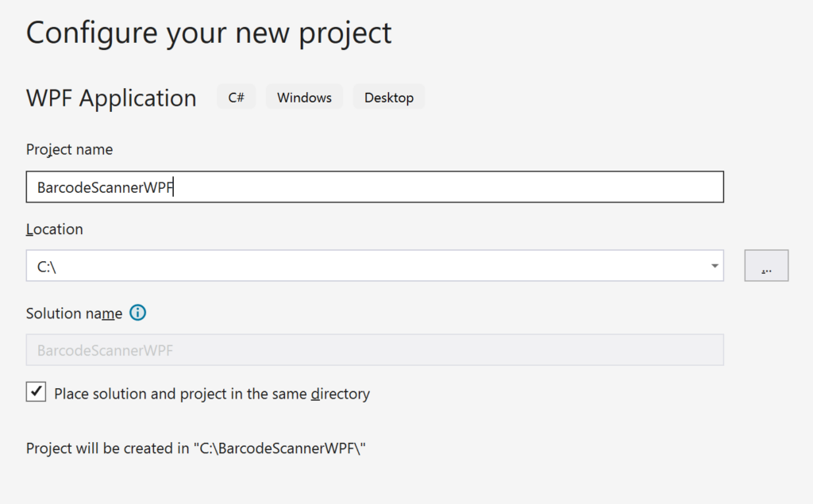Click the Location label
This screenshot has width=813, height=504.
[x=54, y=229]
